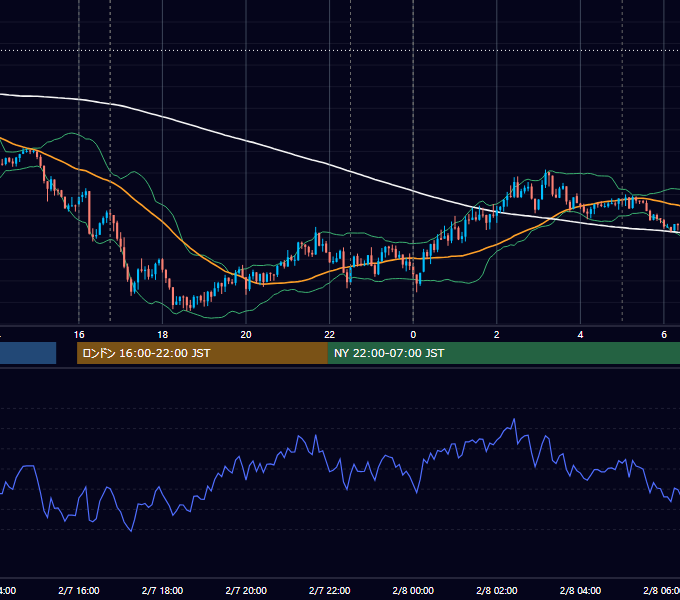Click the 16 hour label on price chart axis

click(x=79, y=335)
